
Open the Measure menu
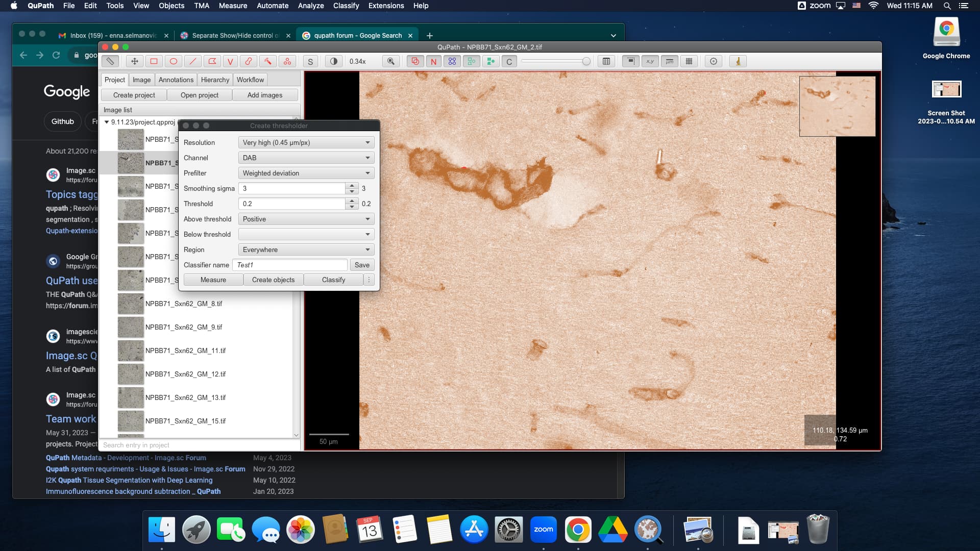[x=233, y=6]
